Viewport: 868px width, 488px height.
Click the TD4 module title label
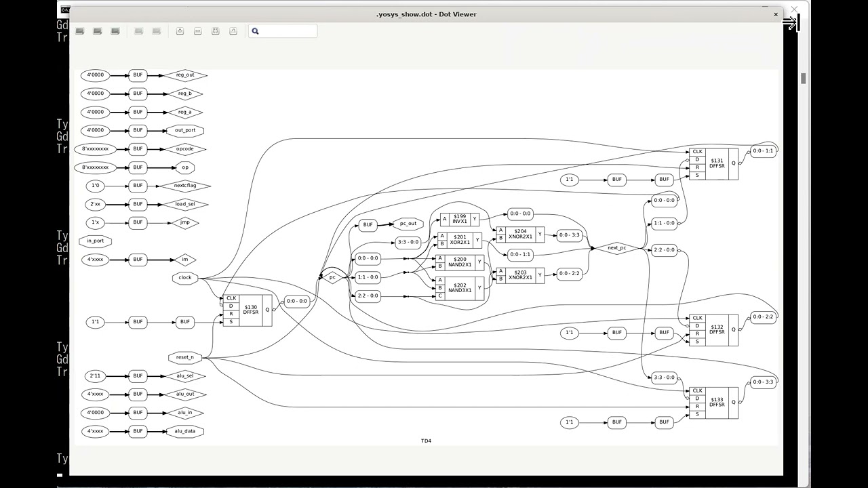[426, 441]
